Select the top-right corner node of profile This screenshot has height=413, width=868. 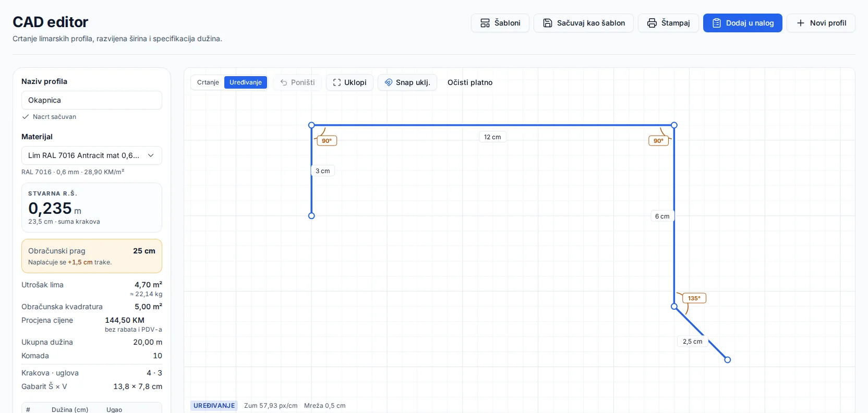[x=674, y=125]
